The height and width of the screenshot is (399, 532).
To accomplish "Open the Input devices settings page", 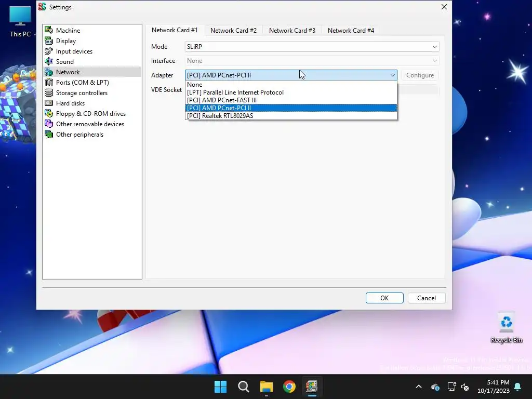I will (74, 51).
